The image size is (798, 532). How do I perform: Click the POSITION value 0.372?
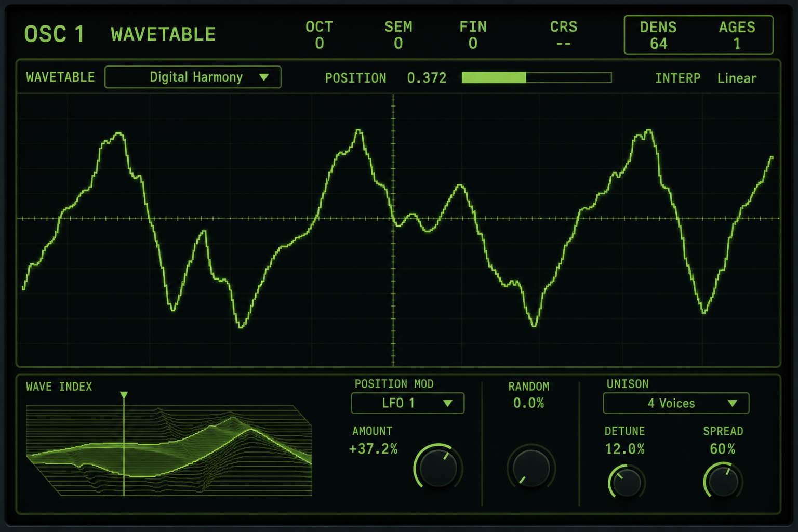tap(427, 78)
